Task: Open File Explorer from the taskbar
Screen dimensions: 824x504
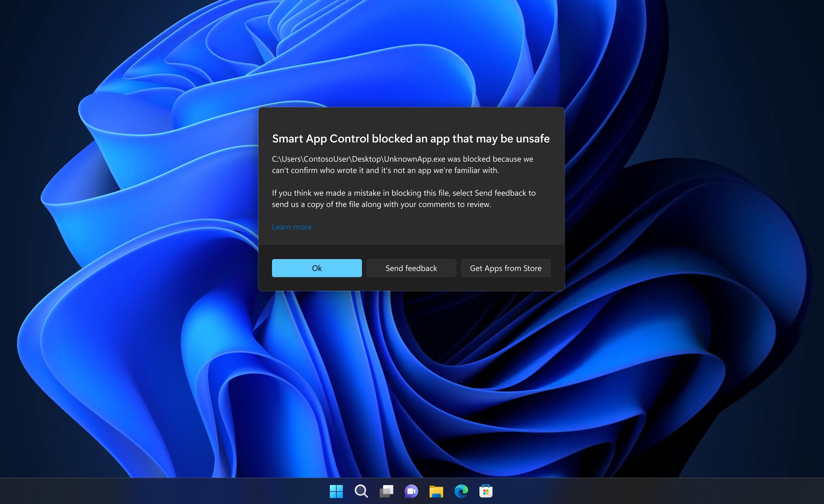Action: [x=436, y=491]
